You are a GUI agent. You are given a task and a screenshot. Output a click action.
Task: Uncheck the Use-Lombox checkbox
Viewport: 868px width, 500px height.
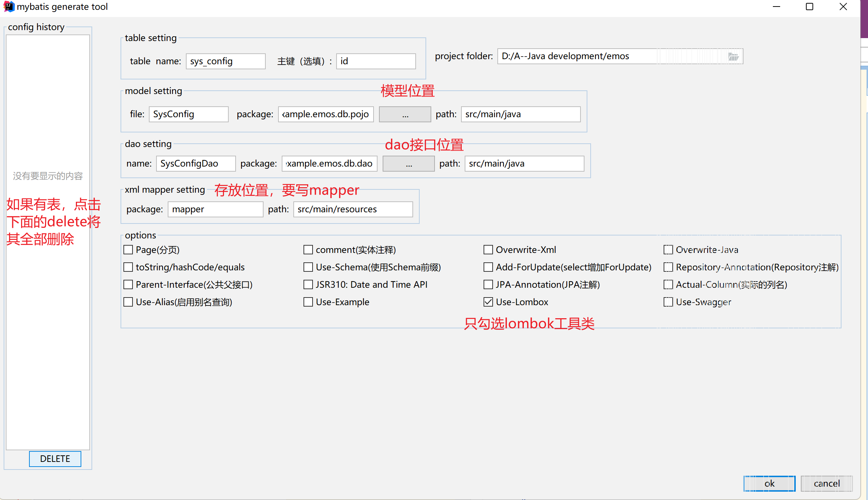(x=488, y=302)
